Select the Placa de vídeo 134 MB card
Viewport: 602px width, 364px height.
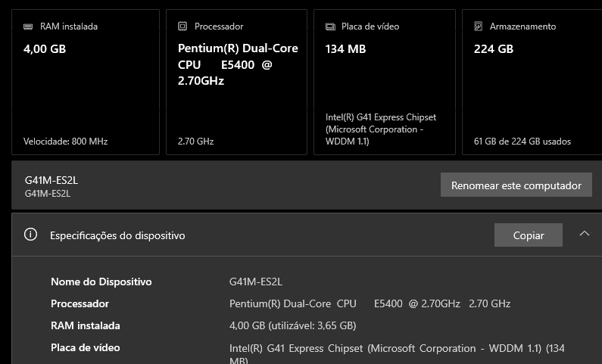pos(385,82)
